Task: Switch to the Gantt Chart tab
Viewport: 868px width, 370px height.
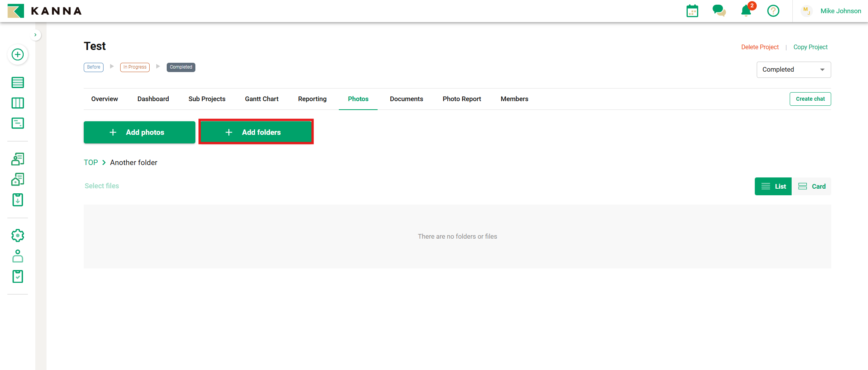Action: [262, 99]
